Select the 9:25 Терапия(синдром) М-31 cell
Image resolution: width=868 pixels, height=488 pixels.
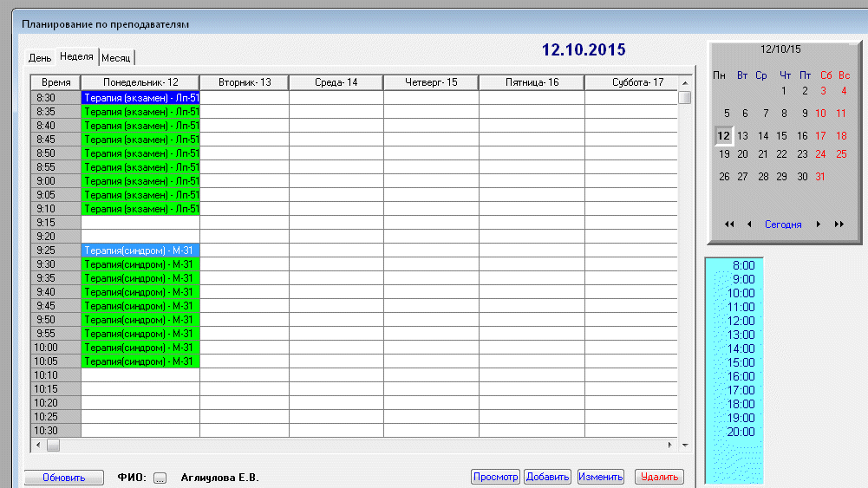[x=140, y=251]
